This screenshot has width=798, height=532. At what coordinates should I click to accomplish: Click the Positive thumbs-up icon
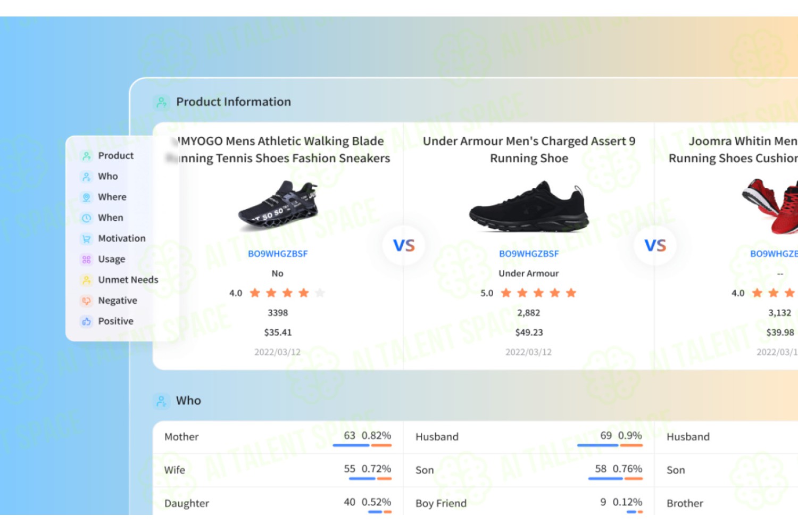tap(86, 321)
